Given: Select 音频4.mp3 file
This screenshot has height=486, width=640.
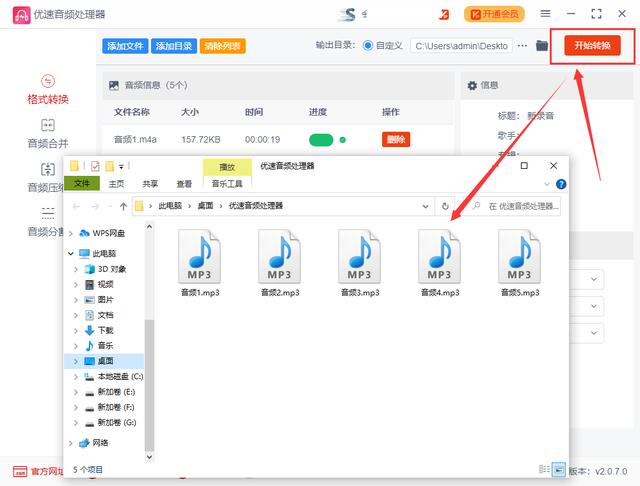Looking at the screenshot, I should [440, 263].
